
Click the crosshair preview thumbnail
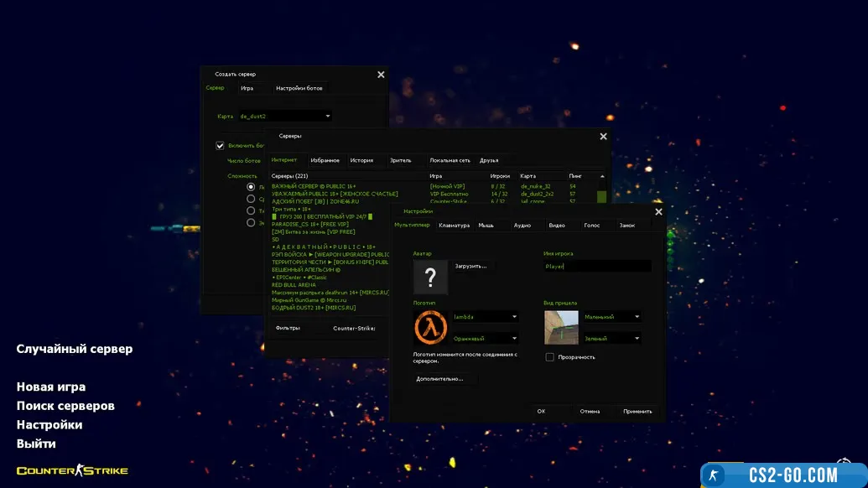[x=561, y=328]
